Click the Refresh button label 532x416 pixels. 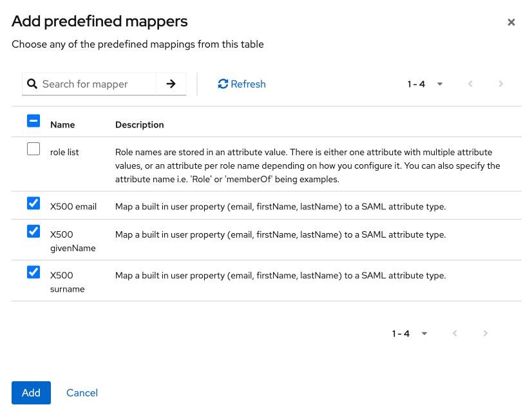248,84
